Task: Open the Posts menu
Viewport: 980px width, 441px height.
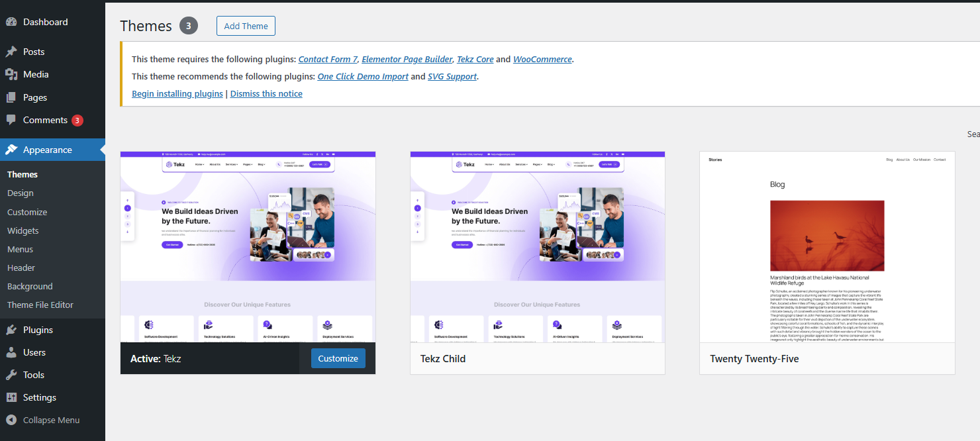Action: pos(52,52)
